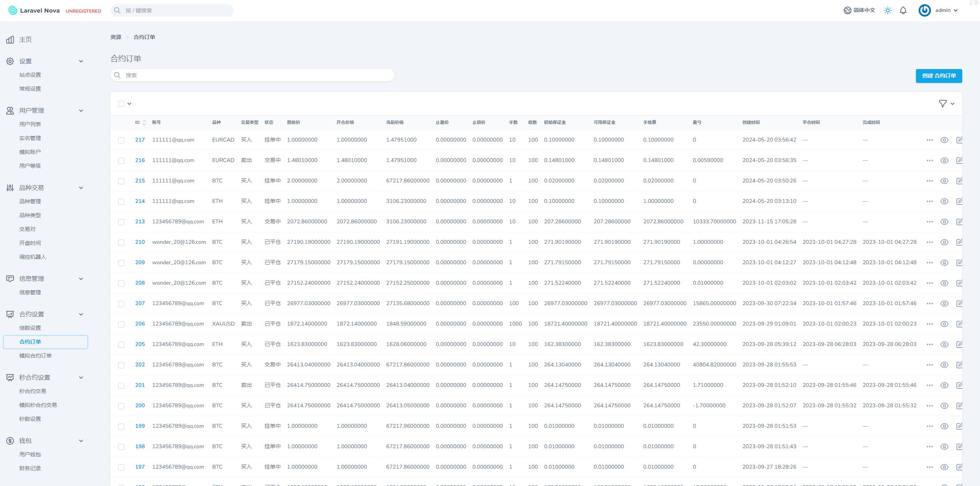
Task: Toggle the light/dark theme sun icon
Action: click(x=888, y=11)
